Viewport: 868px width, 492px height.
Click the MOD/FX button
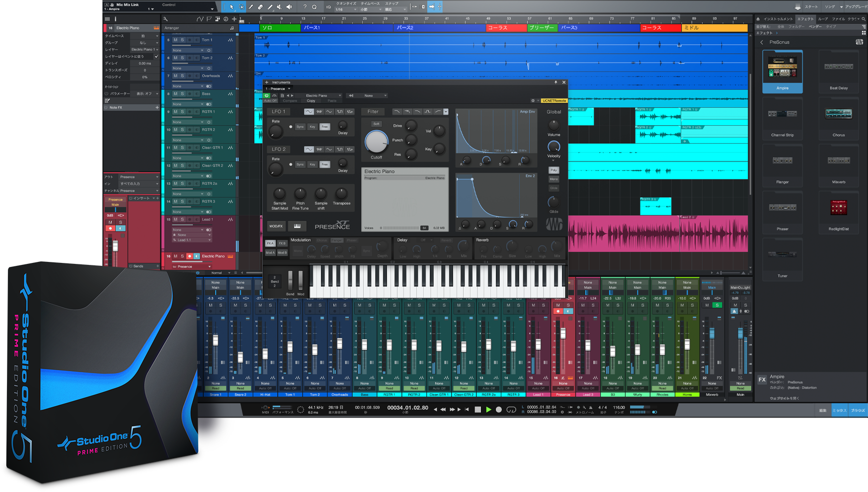click(276, 226)
